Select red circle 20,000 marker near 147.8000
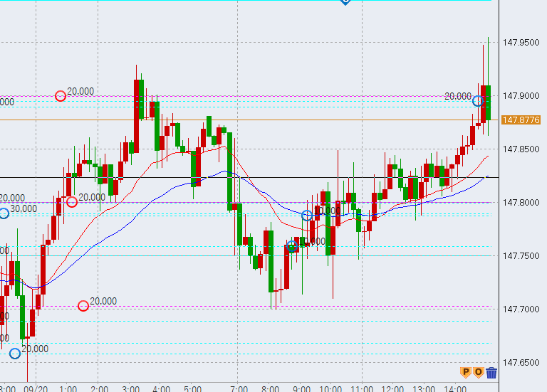The image size is (547, 392). (72, 202)
